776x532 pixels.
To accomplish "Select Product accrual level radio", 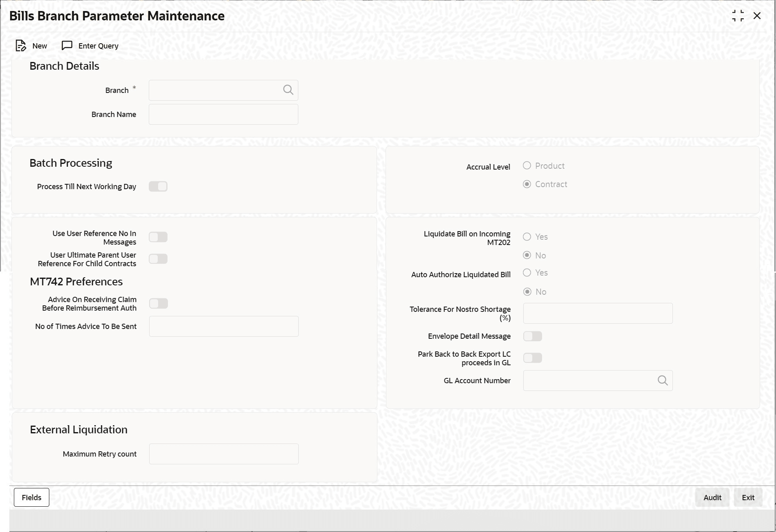I will point(527,166).
